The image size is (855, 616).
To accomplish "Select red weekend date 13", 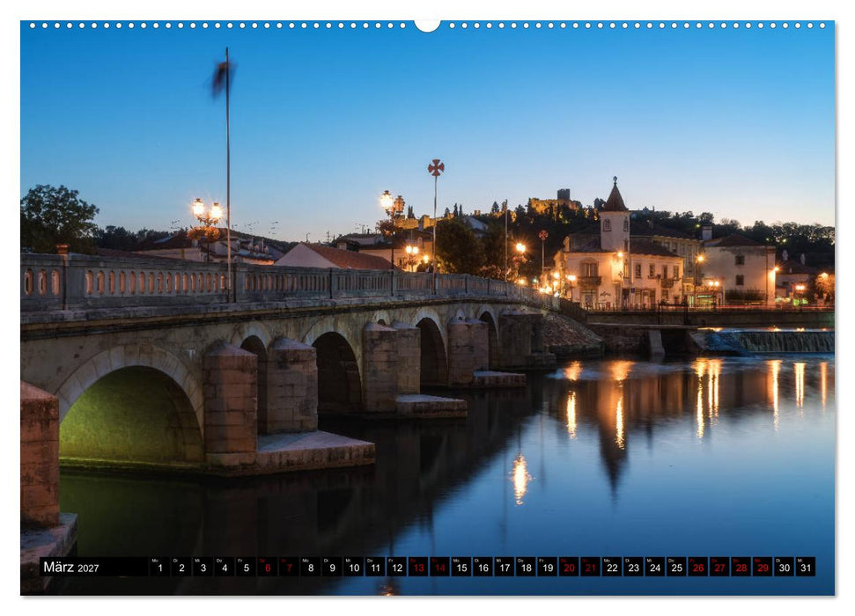I will tap(418, 567).
